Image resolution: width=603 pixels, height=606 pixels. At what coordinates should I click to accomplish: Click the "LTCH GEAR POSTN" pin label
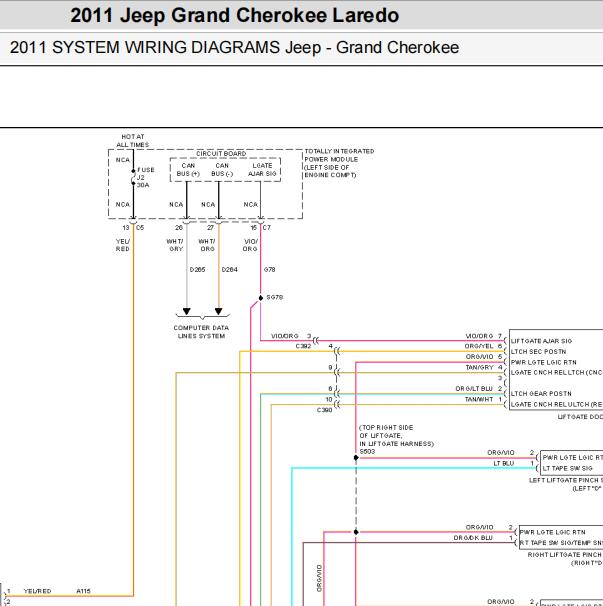coord(541,393)
